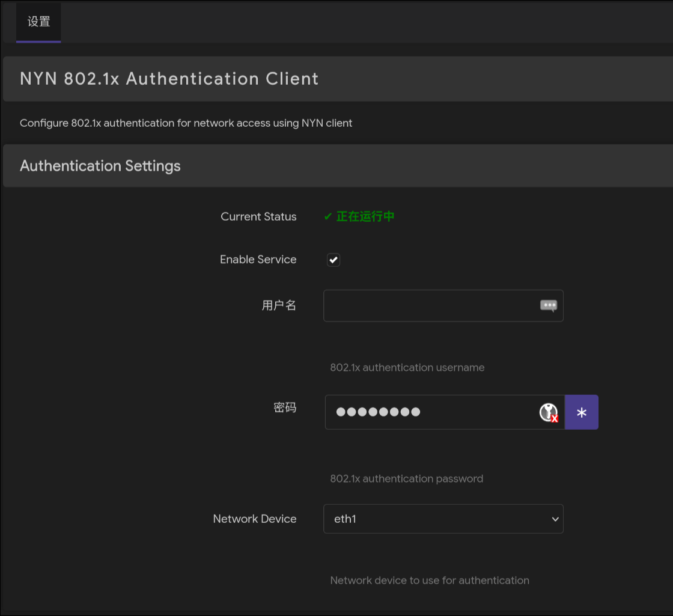
Task: Click the Enable Service label
Action: point(258,260)
